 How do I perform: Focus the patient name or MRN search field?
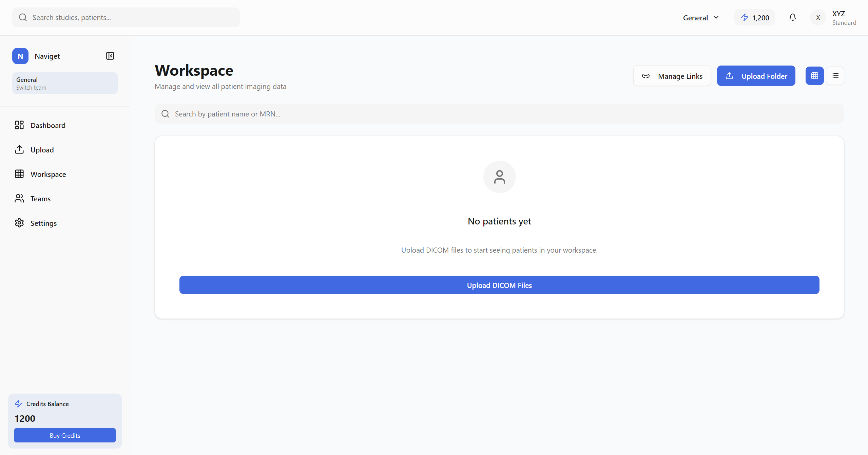pos(499,114)
